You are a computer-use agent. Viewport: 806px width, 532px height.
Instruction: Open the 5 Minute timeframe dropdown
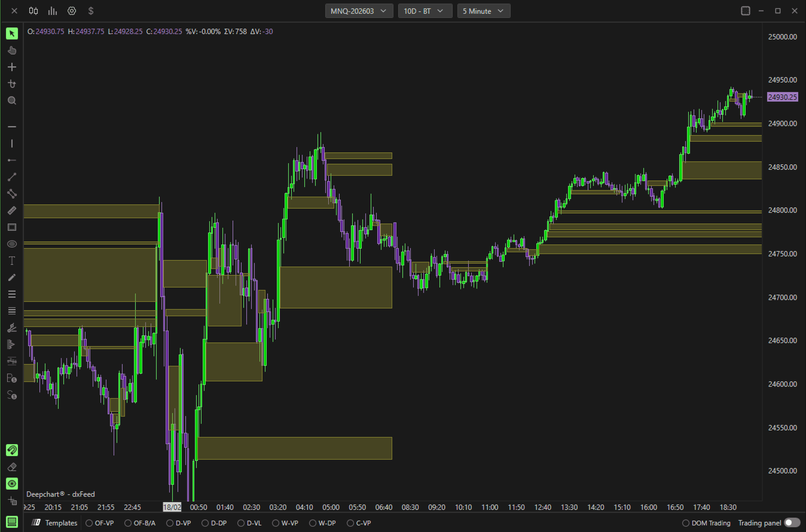click(483, 11)
